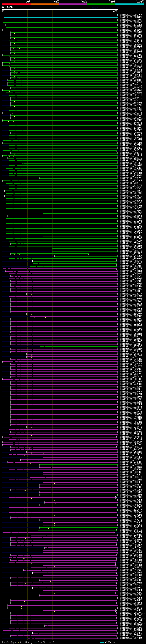Click label UniRef100_A7GMW3

pyautogui.click(x=131, y=281)
